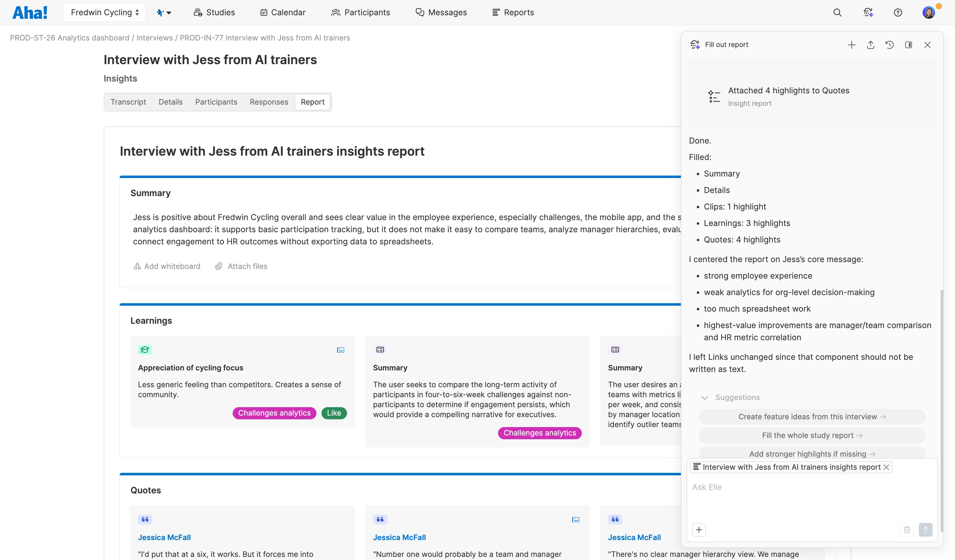Open the Reports menu
The image size is (955, 560).
coord(513,12)
